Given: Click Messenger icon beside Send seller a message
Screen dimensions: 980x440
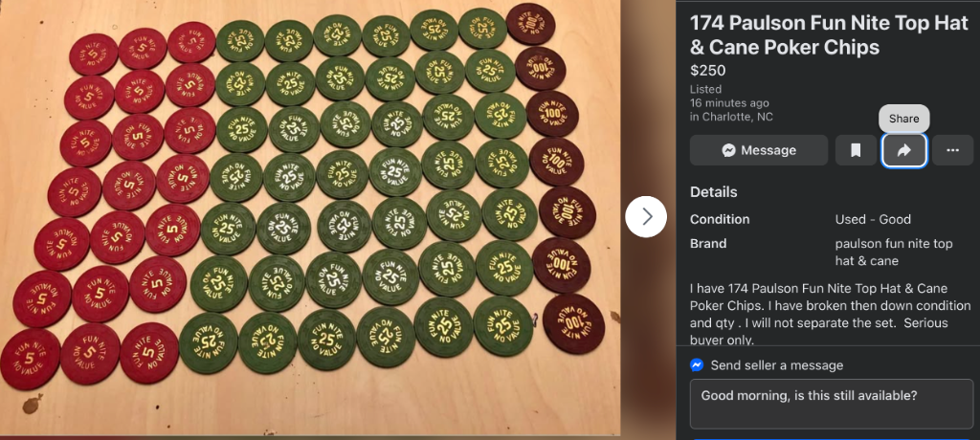Looking at the screenshot, I should click(x=697, y=365).
